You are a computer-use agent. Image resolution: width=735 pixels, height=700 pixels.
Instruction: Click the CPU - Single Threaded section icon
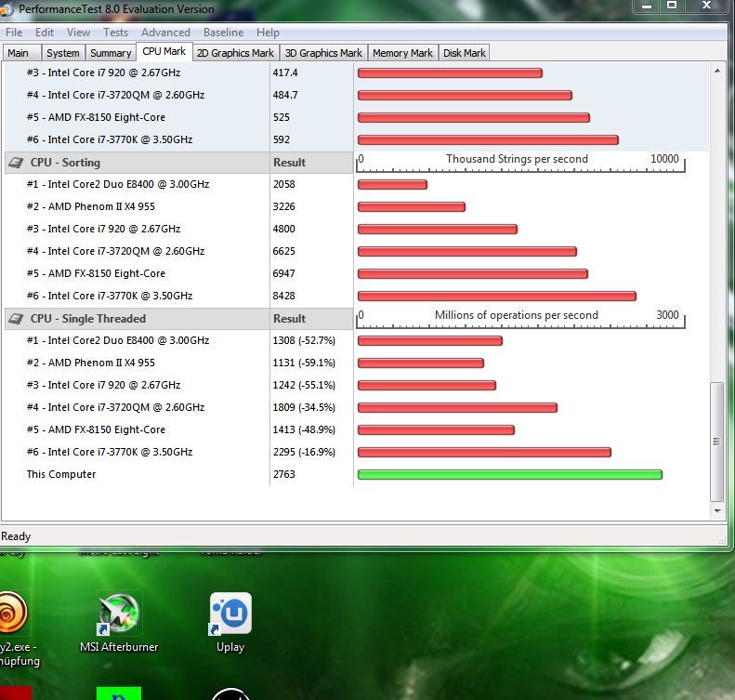click(x=16, y=319)
